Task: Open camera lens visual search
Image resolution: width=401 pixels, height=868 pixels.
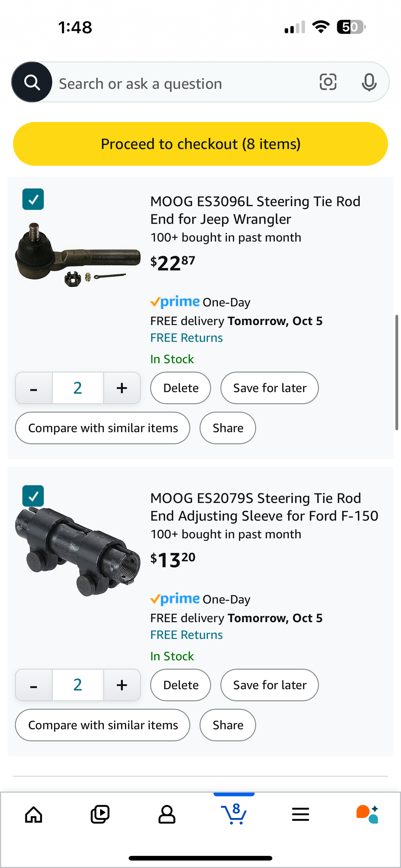Action: click(328, 82)
